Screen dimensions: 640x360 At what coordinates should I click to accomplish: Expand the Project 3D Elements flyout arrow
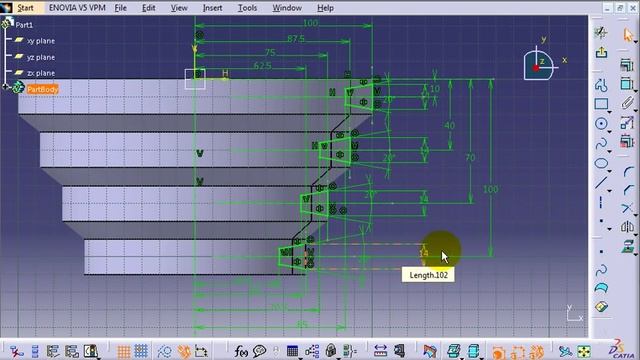tap(636, 254)
